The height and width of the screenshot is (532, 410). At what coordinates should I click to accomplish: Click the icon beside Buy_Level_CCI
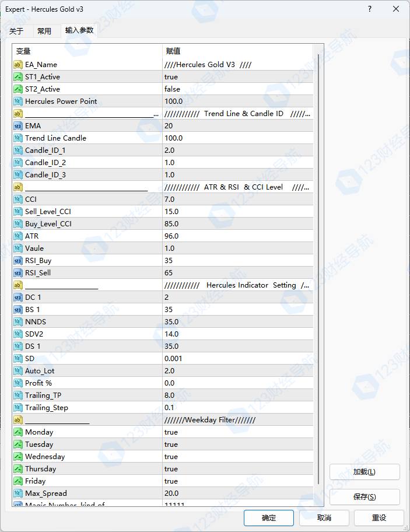pyautogui.click(x=18, y=223)
